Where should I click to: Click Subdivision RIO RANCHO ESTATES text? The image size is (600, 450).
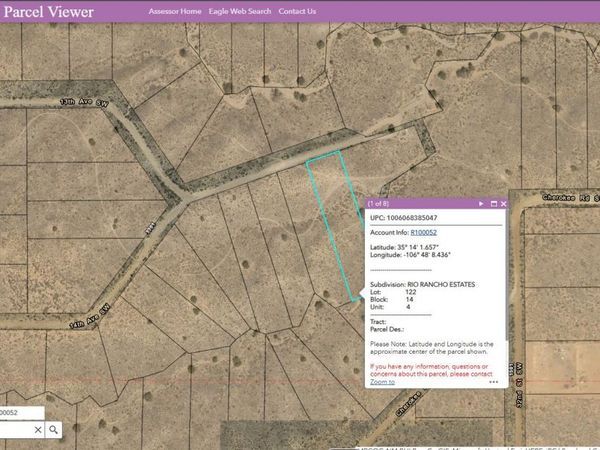click(x=422, y=284)
